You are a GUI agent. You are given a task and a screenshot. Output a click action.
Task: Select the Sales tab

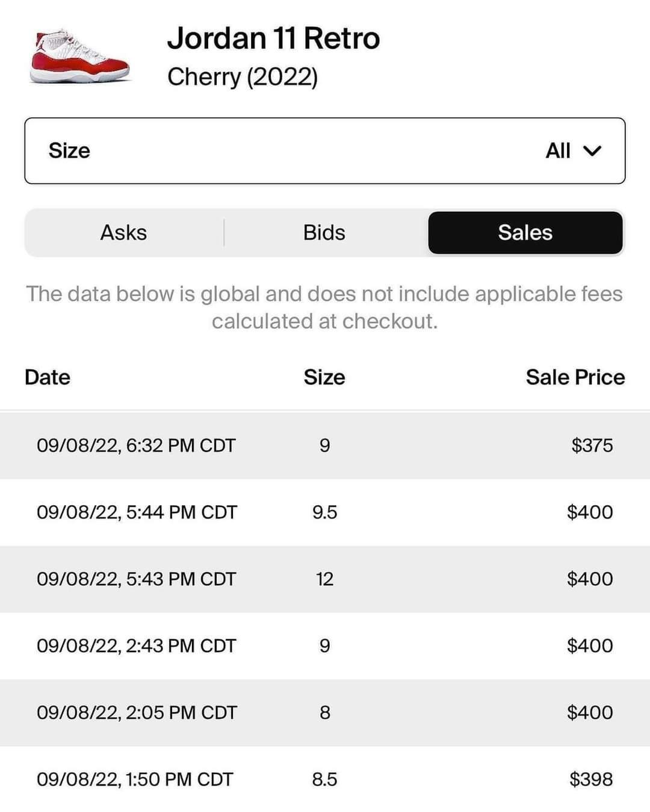[525, 233]
